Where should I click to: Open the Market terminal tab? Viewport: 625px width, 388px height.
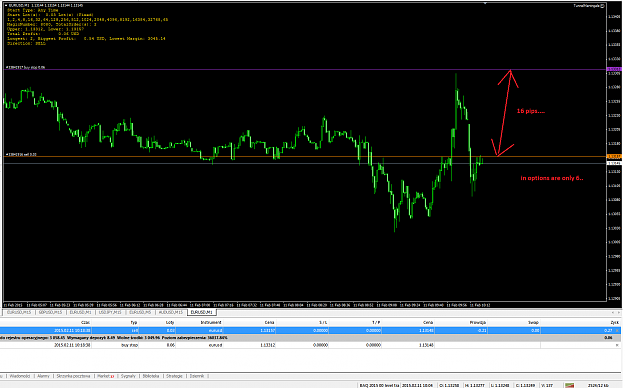pyautogui.click(x=105, y=376)
